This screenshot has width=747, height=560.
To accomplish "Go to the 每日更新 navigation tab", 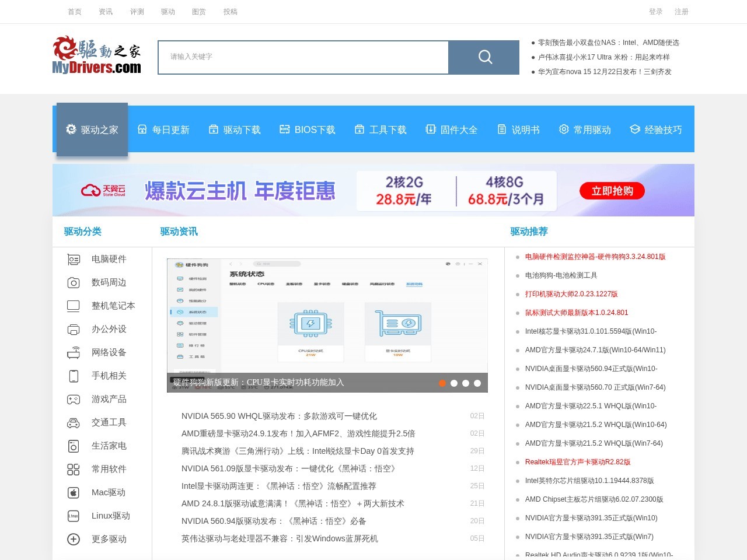I will [164, 129].
